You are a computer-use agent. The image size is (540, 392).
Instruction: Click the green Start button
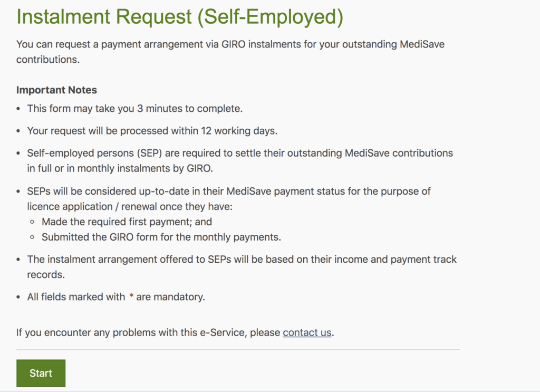point(41,373)
